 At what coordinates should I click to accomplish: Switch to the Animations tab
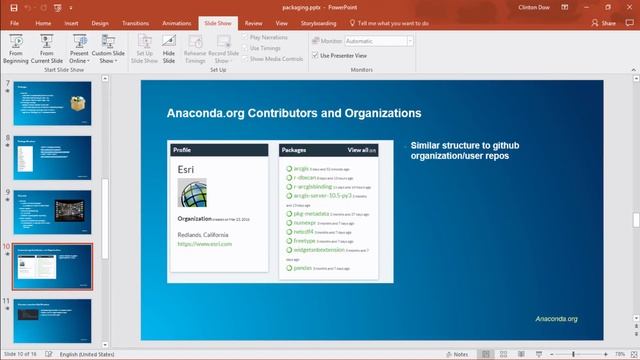[x=177, y=23]
